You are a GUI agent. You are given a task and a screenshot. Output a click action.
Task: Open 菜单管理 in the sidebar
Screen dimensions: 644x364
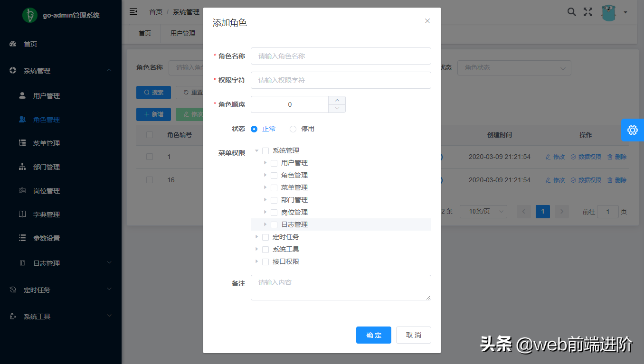[x=46, y=143]
